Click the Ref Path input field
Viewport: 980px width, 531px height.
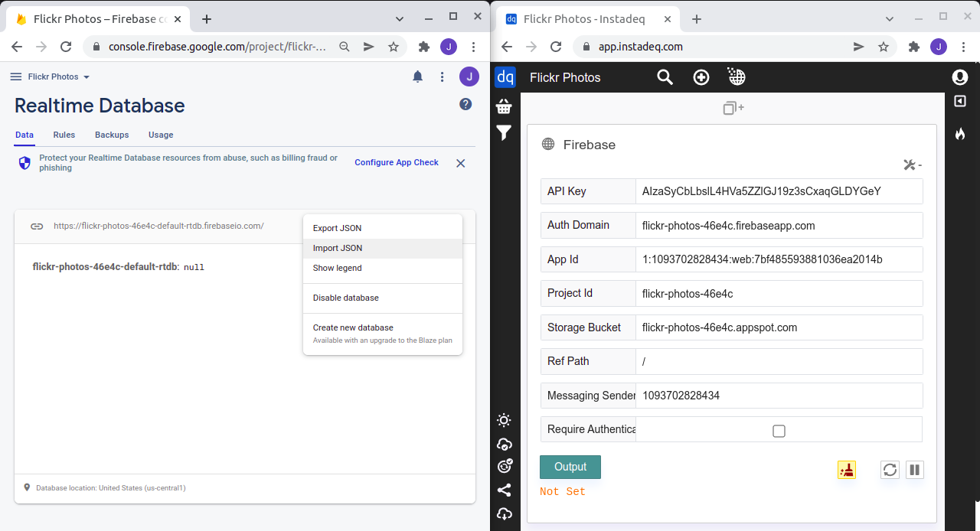click(779, 361)
